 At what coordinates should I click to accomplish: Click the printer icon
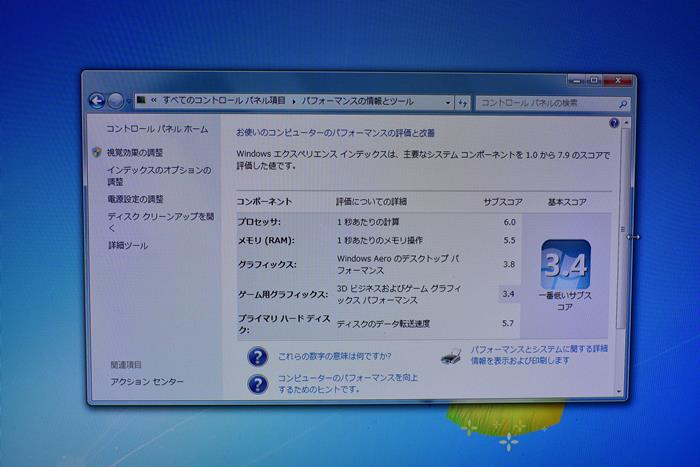tap(451, 356)
